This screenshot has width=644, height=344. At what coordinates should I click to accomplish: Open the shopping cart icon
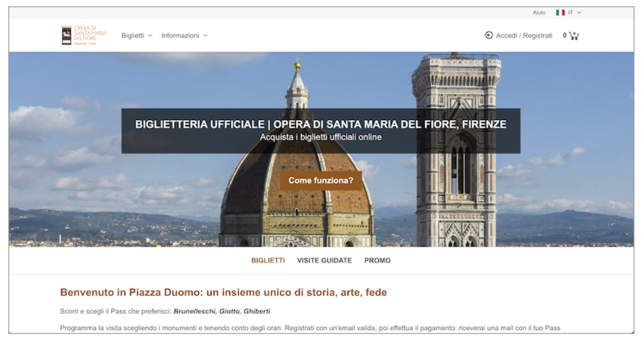pos(574,36)
